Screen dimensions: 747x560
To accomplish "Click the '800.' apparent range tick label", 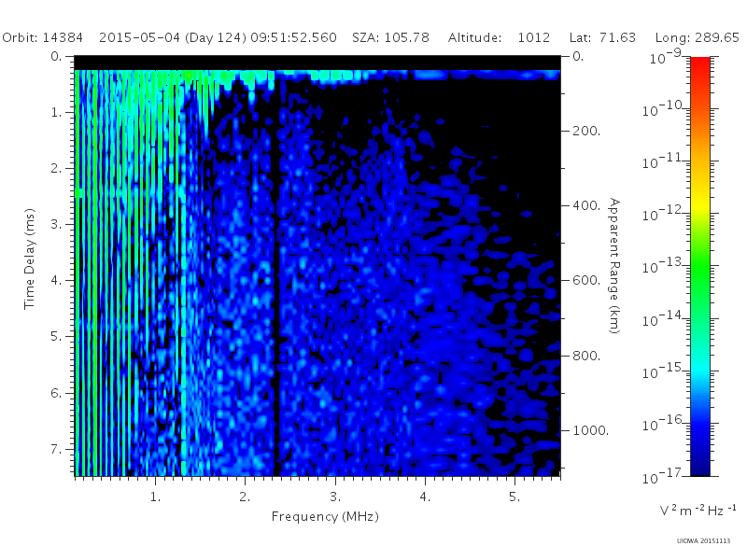I will click(586, 356).
